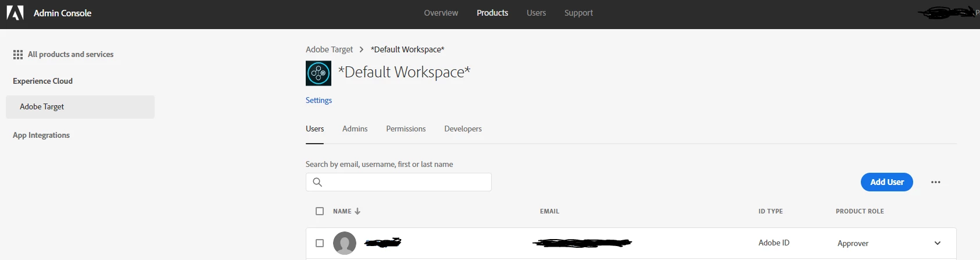
Task: Select Adobe Target in the sidebar
Action: click(80, 107)
